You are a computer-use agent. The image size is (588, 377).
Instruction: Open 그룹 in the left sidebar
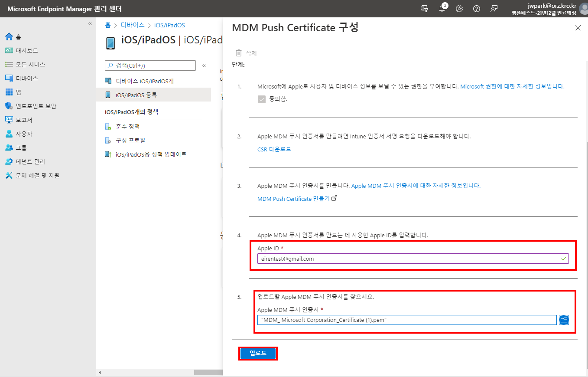click(16, 148)
